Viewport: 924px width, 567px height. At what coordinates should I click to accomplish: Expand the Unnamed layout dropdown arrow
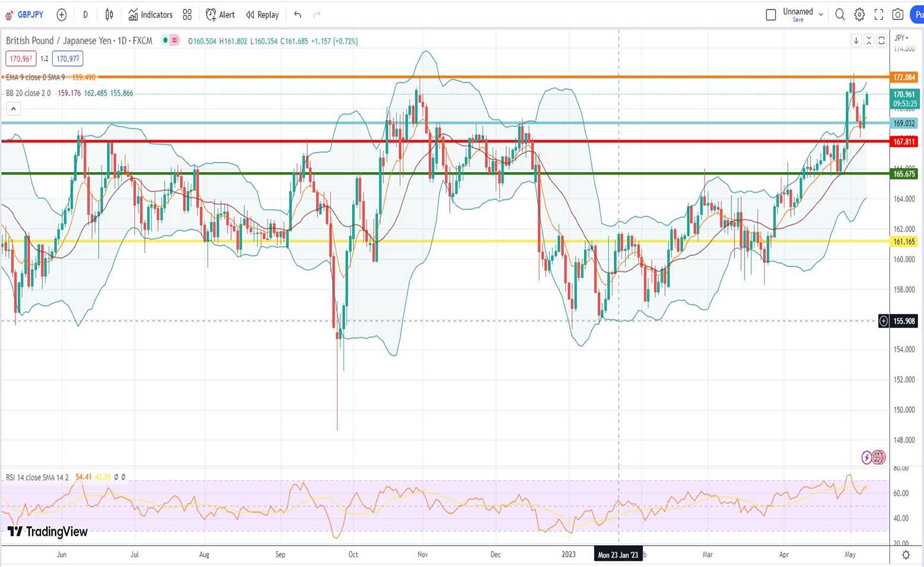(821, 15)
